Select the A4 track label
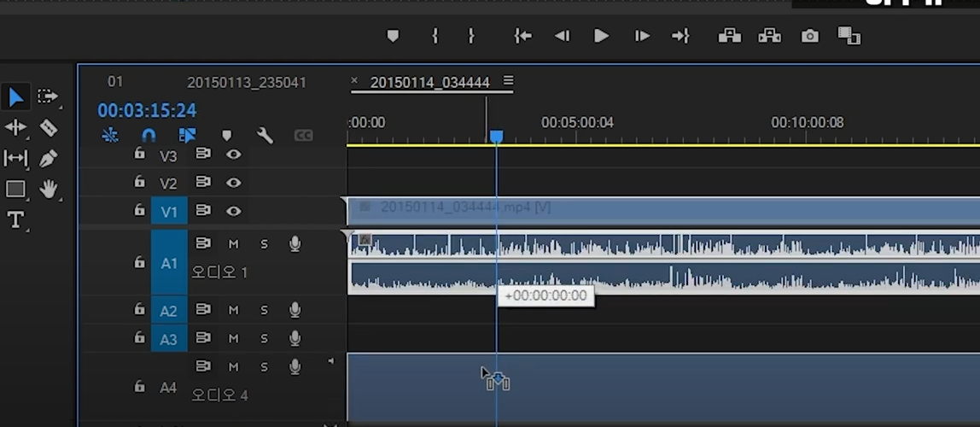980x427 pixels. [169, 388]
